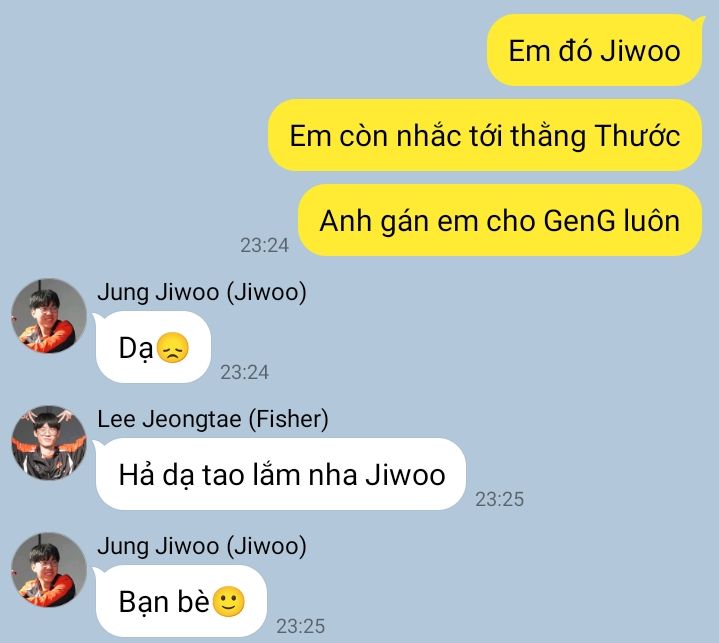Click the smiling emoji in the 'Bạn bè' message

(x=229, y=601)
